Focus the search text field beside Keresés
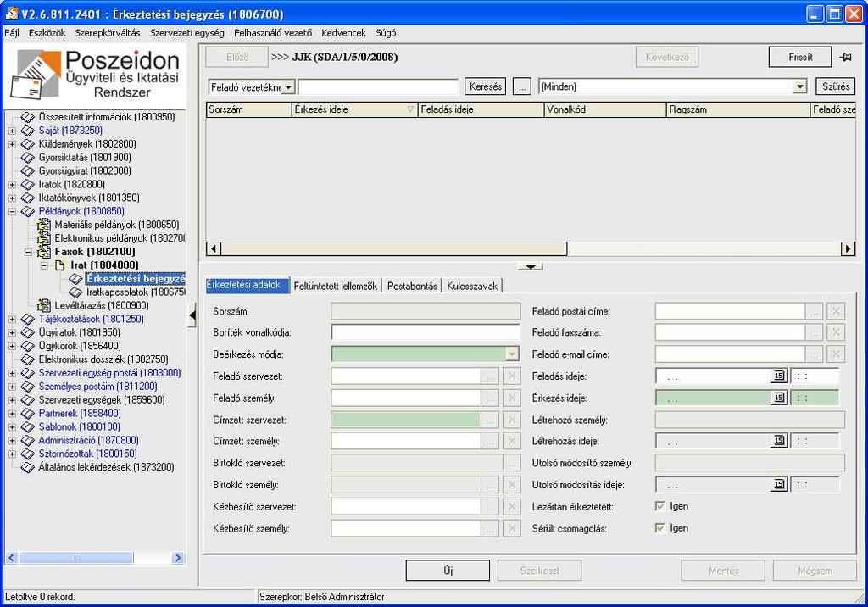 [x=379, y=87]
